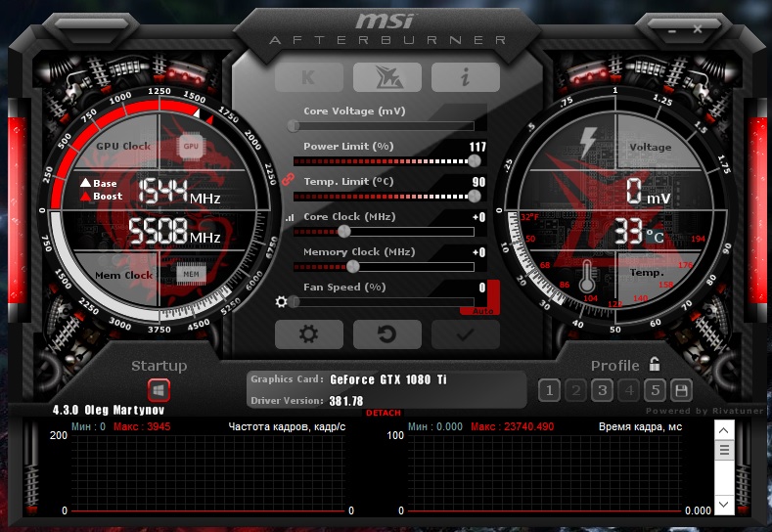Click the Core Voltage (mV) label

click(354, 111)
